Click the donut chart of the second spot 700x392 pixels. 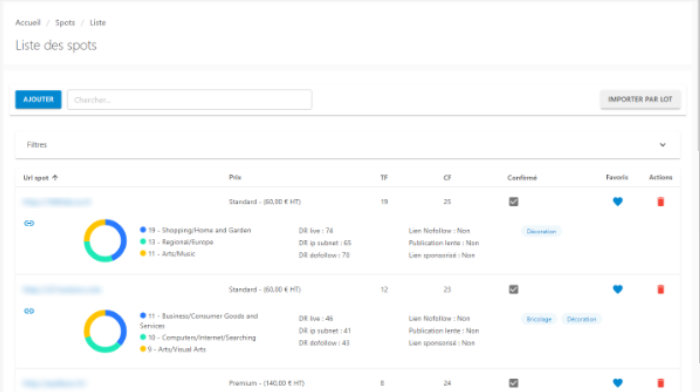(x=105, y=331)
